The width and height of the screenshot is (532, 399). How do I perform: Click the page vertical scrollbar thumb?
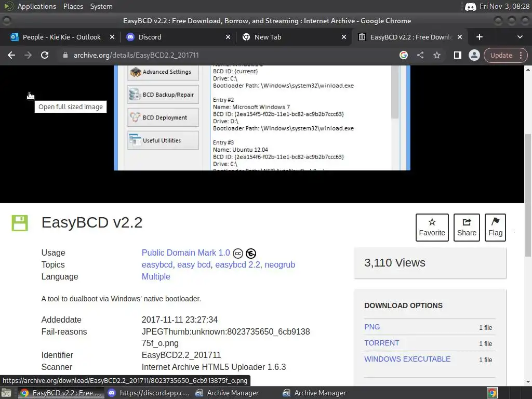[528, 195]
